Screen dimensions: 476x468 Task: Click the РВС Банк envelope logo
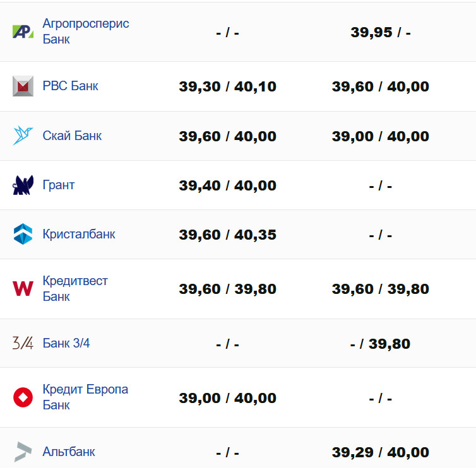click(23, 86)
